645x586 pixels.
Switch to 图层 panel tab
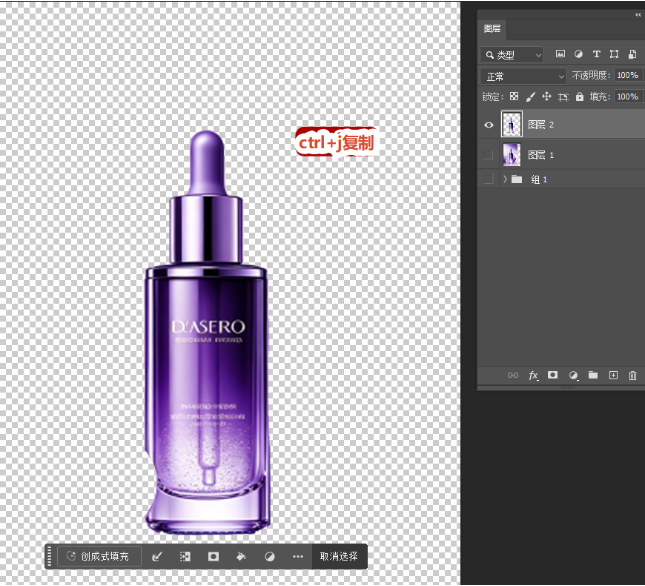[x=492, y=28]
